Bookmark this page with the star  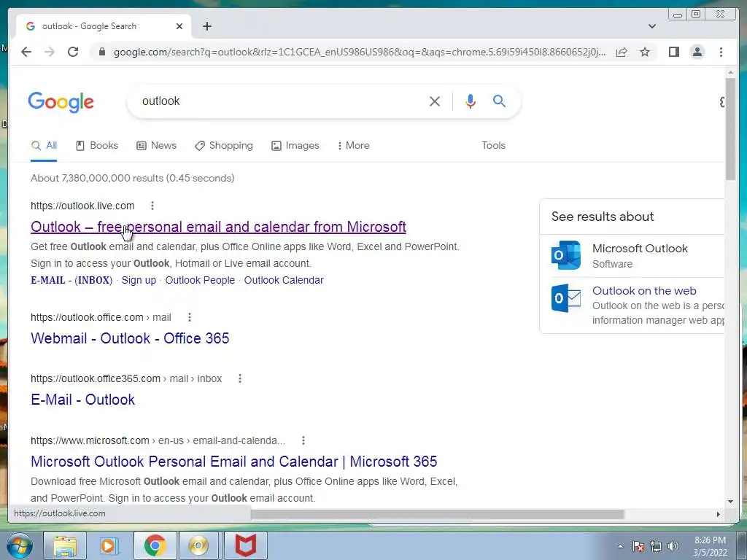(x=645, y=52)
